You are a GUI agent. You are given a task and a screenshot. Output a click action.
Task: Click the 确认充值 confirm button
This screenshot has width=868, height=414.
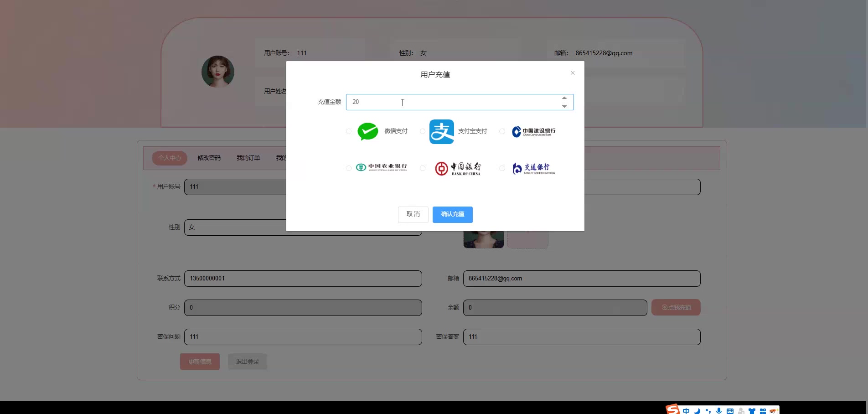click(452, 214)
